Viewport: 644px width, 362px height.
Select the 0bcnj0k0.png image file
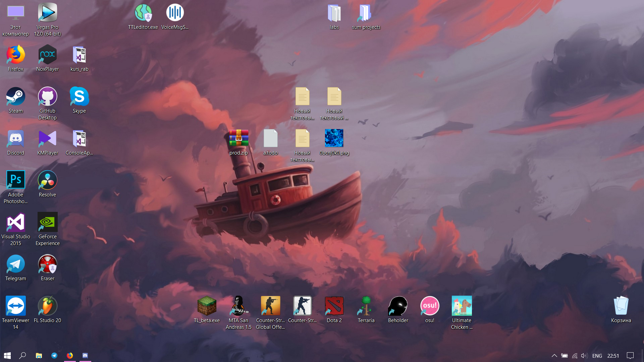pyautogui.click(x=334, y=142)
